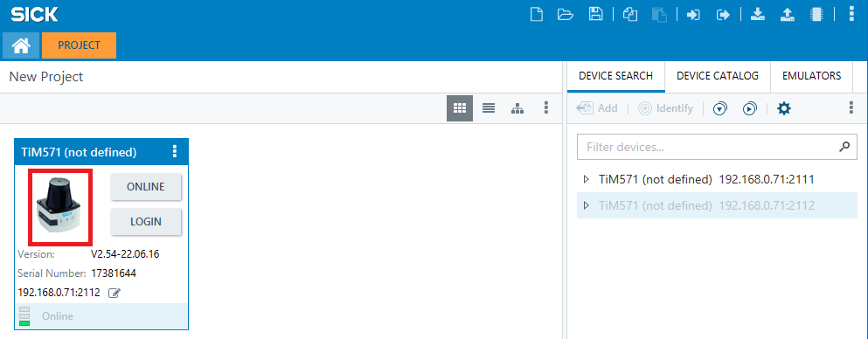The height and width of the screenshot is (339, 868).
Task: Start device search play icon
Action: (x=749, y=109)
